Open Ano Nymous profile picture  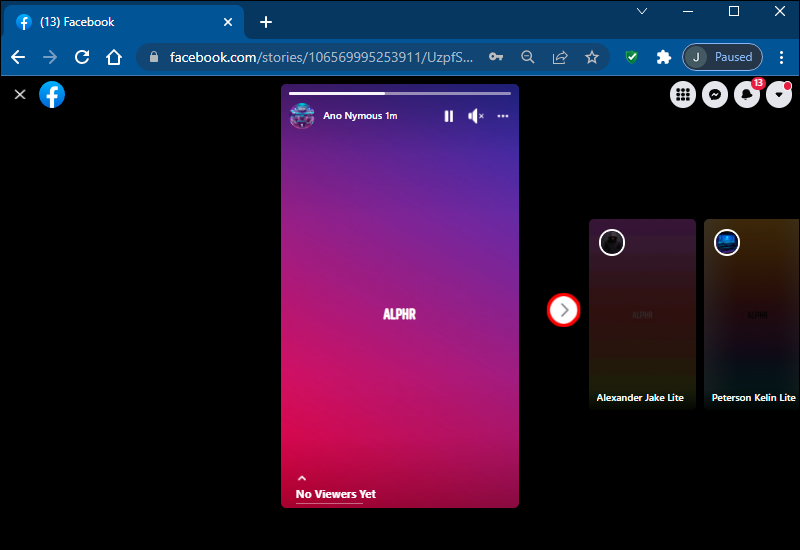302,116
